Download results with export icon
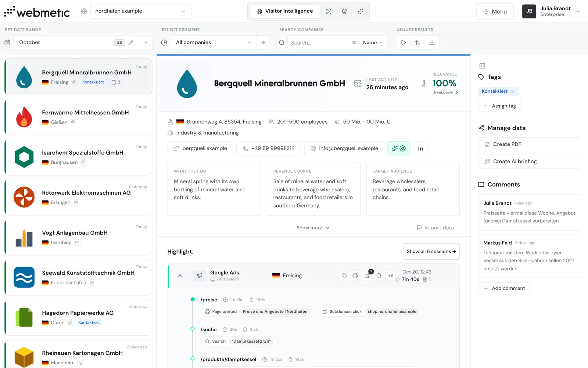The height and width of the screenshot is (368, 588). [x=432, y=43]
